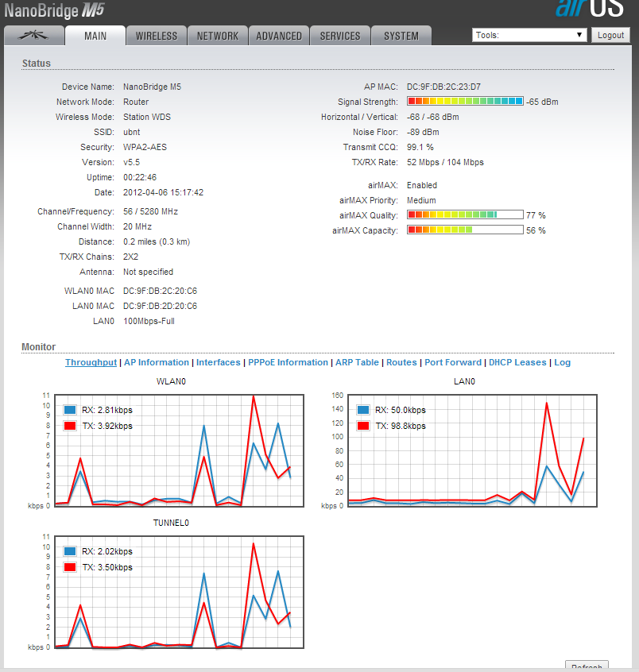
Task: Go to the SERVICES tab
Action: pyautogui.click(x=340, y=36)
